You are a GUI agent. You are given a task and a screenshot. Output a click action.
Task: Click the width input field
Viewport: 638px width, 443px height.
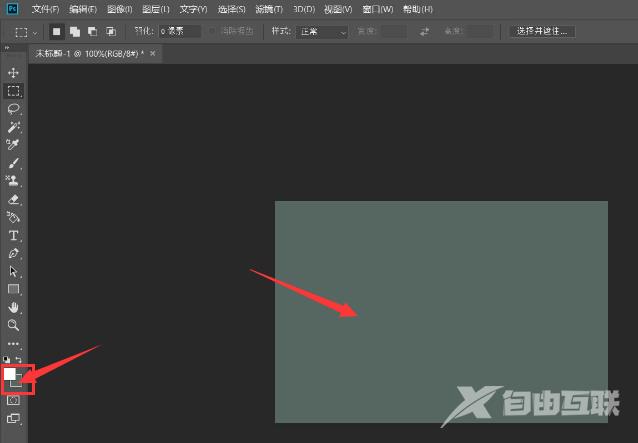pos(393,31)
